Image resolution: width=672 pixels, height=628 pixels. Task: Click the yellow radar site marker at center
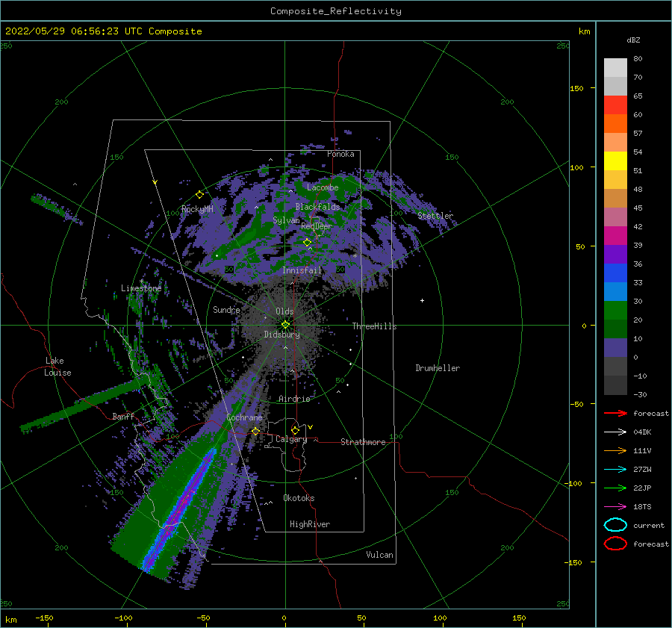click(x=285, y=325)
